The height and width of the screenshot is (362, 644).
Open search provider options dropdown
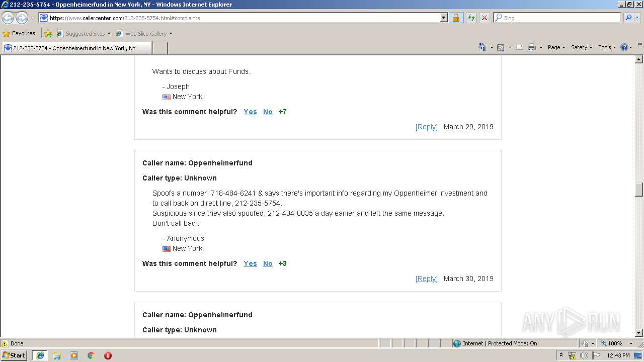point(637,18)
